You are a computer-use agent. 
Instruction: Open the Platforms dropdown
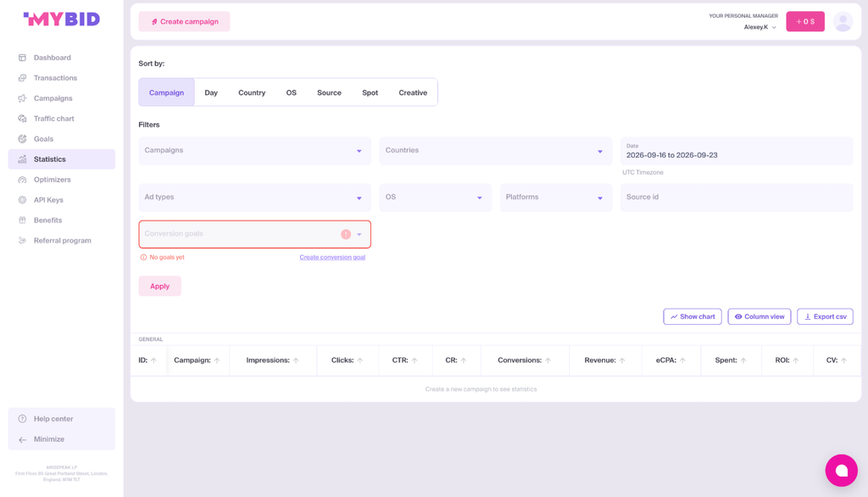pyautogui.click(x=556, y=198)
